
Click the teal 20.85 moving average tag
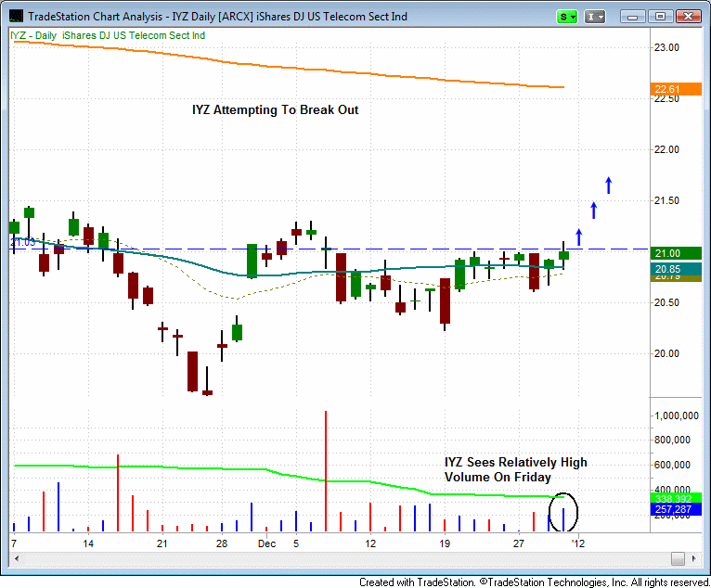click(x=676, y=269)
